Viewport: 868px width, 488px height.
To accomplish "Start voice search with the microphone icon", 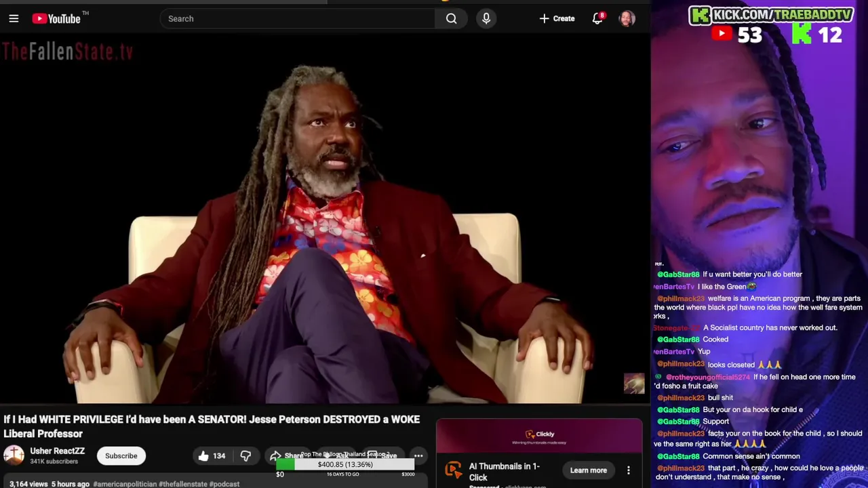I will pyautogui.click(x=486, y=19).
